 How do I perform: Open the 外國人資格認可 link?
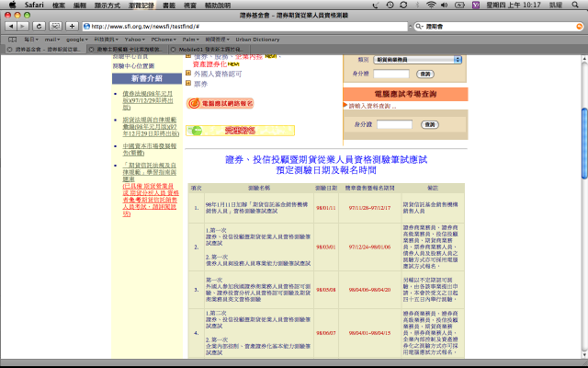(218, 74)
